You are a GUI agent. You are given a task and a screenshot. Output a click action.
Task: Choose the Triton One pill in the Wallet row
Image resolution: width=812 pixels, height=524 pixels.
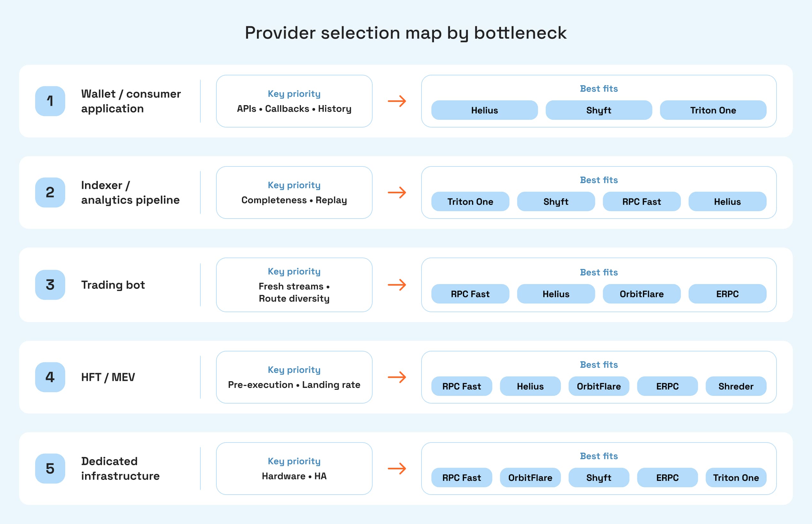pos(713,110)
